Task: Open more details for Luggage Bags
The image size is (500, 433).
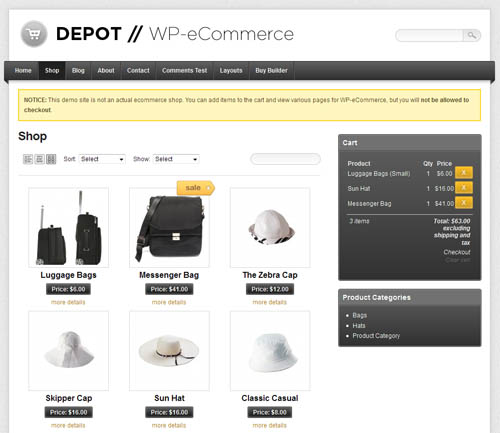Action: [68, 302]
